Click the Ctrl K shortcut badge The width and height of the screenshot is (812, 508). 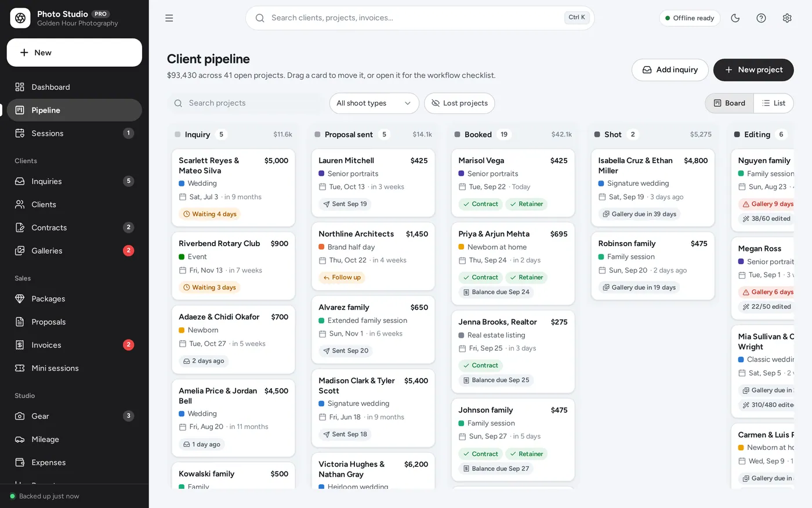[x=577, y=17]
